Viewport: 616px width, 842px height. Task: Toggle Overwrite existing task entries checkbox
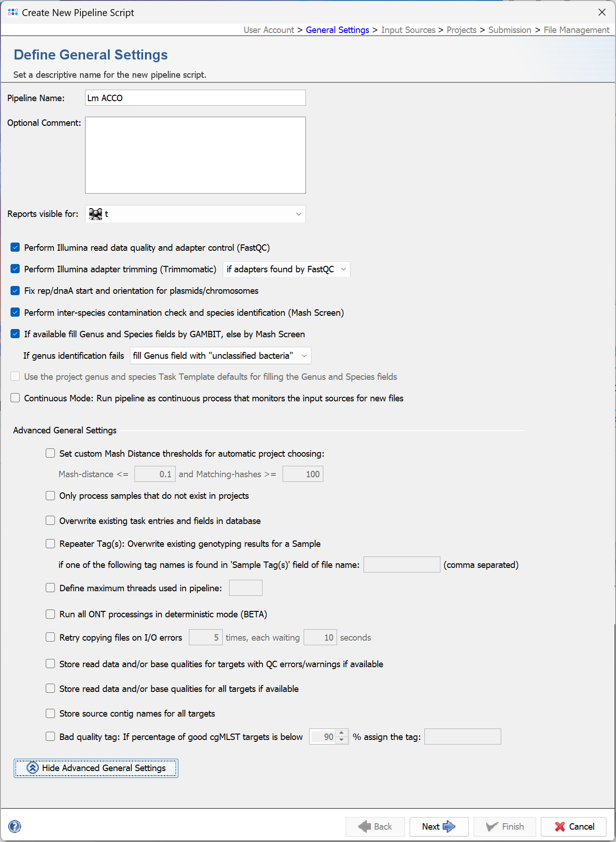pos(50,521)
